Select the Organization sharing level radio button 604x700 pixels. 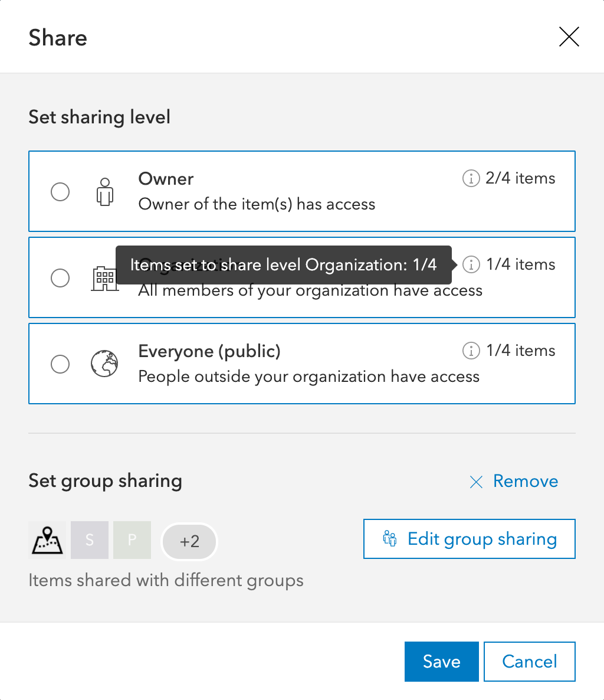click(60, 278)
